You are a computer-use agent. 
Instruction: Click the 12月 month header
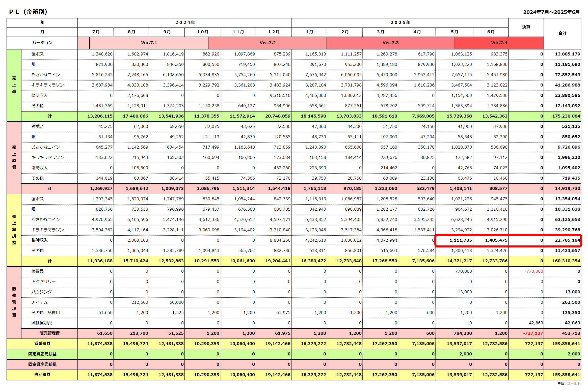pos(274,32)
